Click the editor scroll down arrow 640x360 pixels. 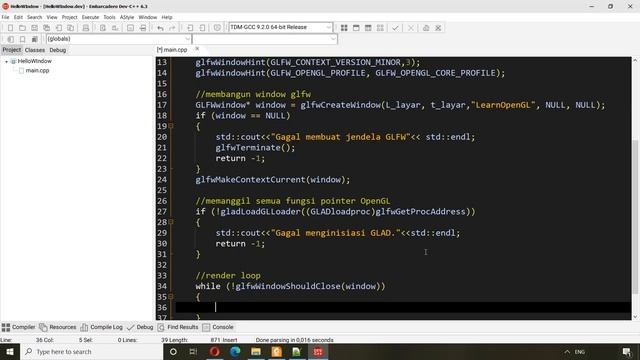click(x=635, y=317)
